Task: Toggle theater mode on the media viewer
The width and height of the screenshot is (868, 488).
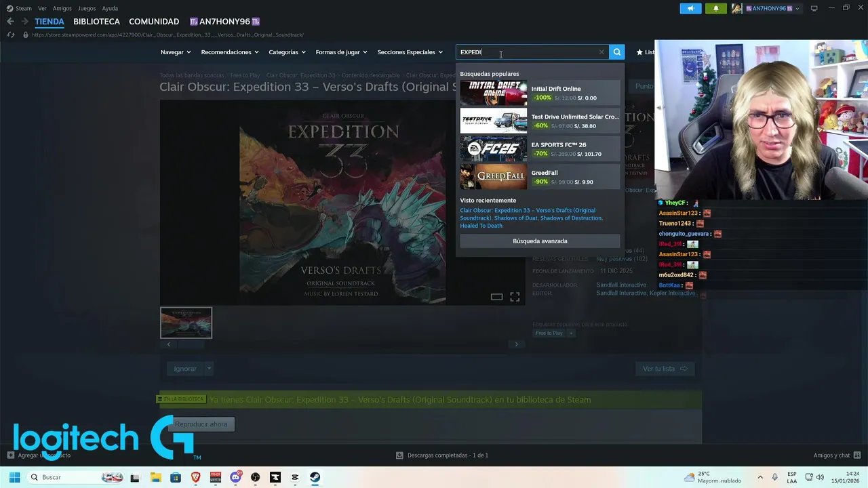Action: [x=496, y=297]
